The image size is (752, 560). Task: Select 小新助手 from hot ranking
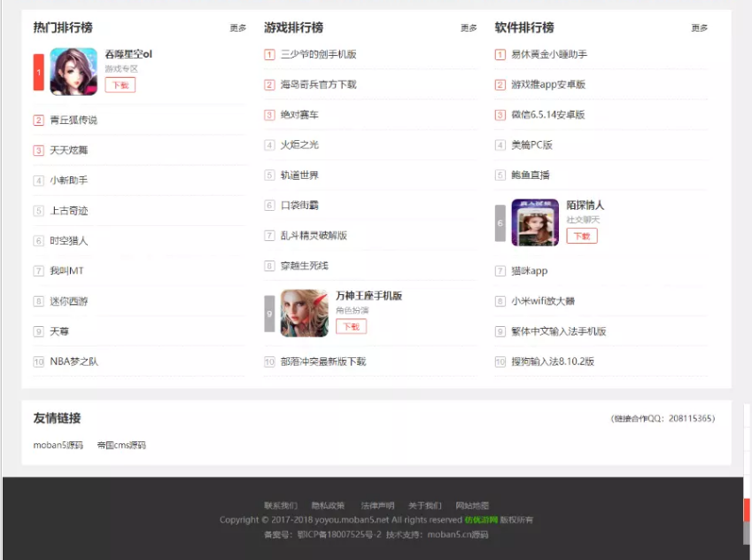[x=68, y=181]
